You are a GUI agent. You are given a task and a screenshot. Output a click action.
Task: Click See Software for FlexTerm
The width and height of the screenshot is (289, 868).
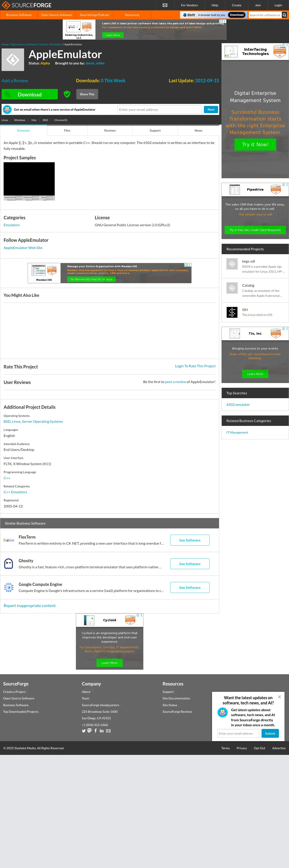190,540
